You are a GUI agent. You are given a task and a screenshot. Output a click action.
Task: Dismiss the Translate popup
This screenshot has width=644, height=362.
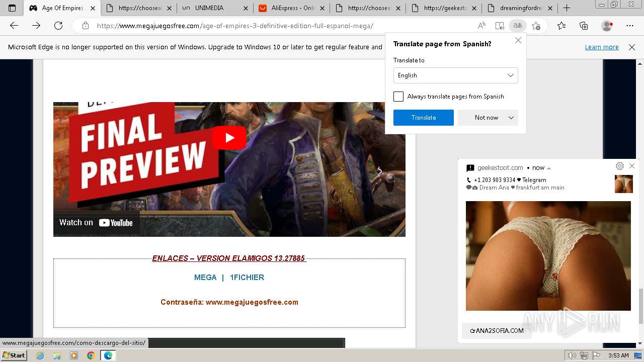(518, 41)
